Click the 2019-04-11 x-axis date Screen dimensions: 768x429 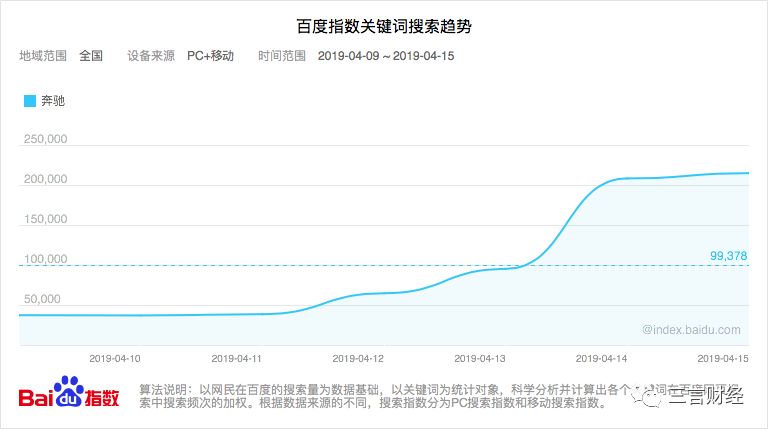237,358
